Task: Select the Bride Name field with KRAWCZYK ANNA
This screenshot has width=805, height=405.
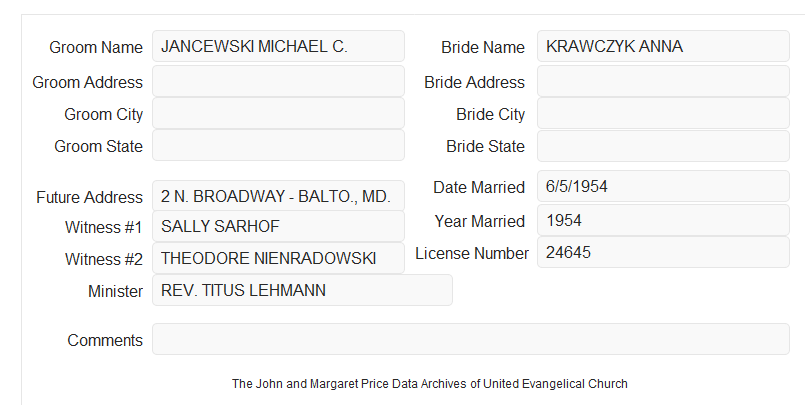Action: pos(663,46)
